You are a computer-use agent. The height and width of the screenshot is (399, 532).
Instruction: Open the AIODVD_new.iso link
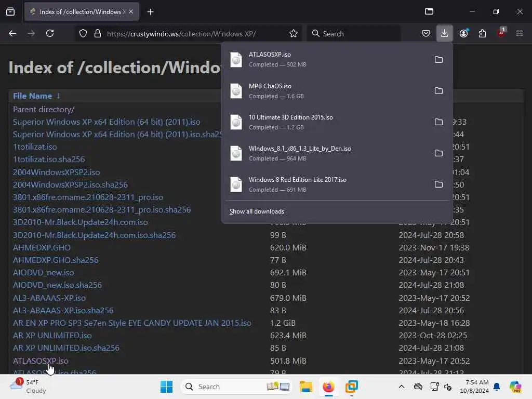pyautogui.click(x=44, y=273)
